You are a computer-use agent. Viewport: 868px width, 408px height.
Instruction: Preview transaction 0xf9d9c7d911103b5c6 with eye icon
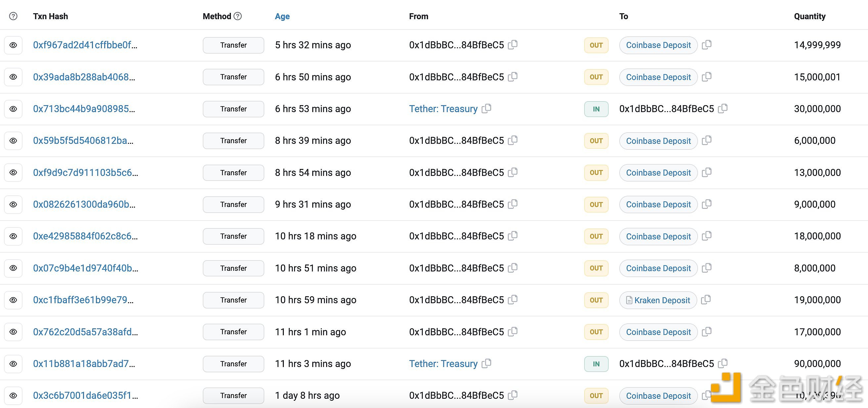(13, 173)
